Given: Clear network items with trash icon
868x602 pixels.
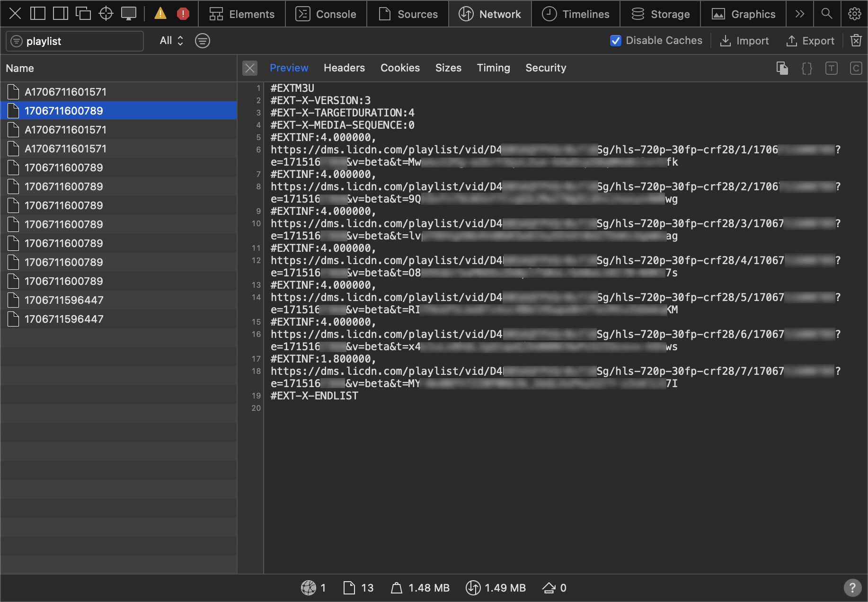Looking at the screenshot, I should (x=856, y=41).
